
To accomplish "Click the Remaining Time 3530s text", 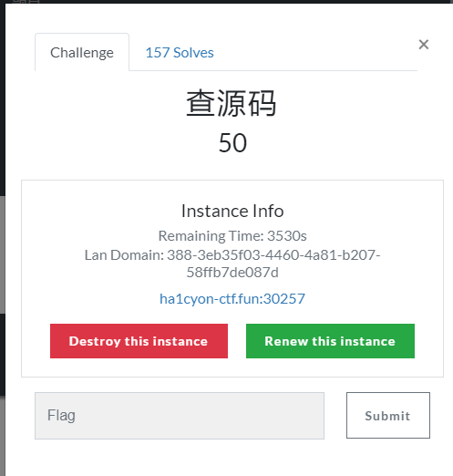I will pyautogui.click(x=232, y=236).
